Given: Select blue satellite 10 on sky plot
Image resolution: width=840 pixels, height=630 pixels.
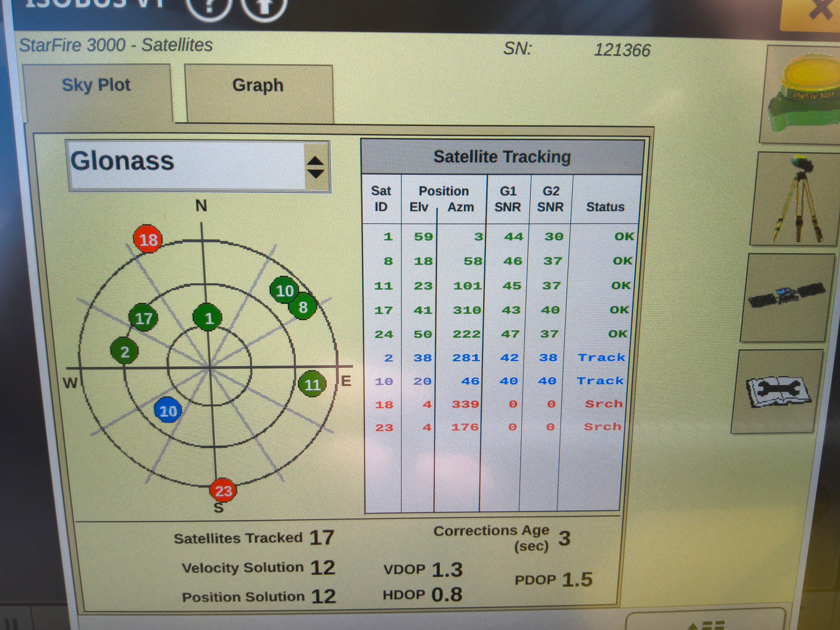Looking at the screenshot, I should [168, 411].
